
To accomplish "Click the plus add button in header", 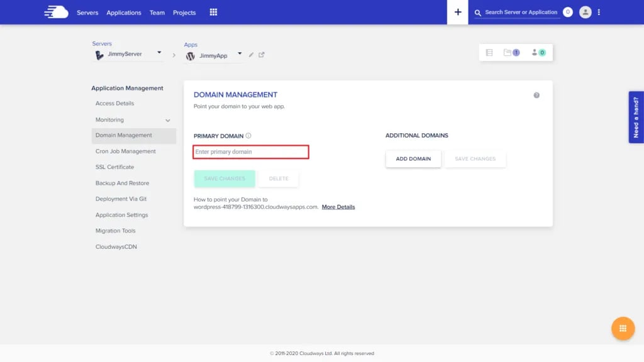I will [x=458, y=13].
